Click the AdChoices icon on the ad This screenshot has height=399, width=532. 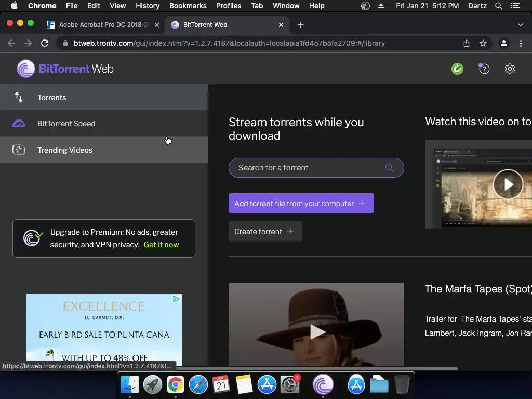pyautogui.click(x=177, y=299)
